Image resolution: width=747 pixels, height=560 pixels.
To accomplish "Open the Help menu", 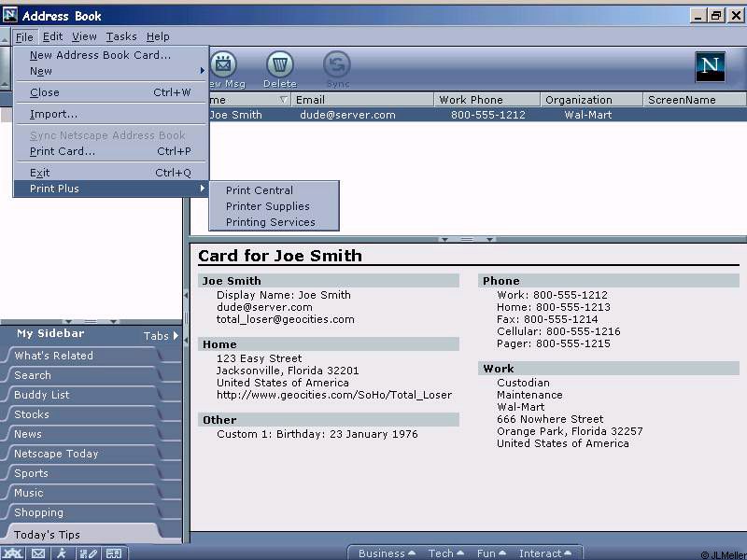I will (x=158, y=36).
